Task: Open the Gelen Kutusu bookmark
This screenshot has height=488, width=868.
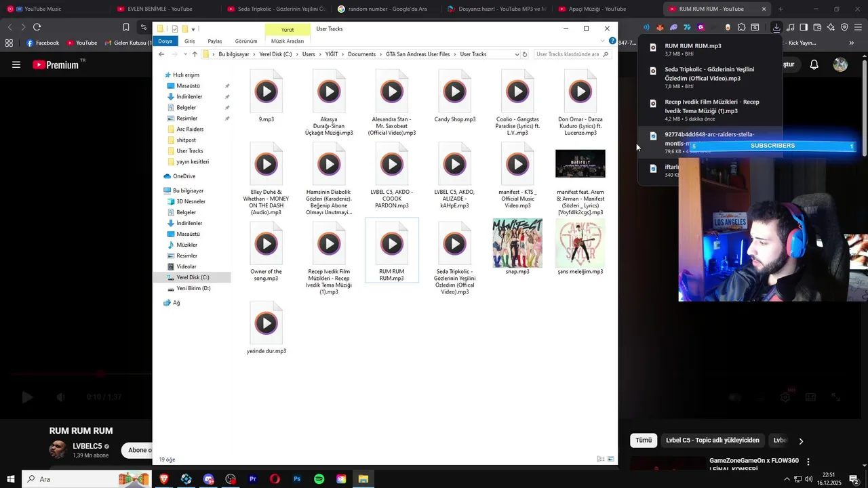Action: coord(127,43)
